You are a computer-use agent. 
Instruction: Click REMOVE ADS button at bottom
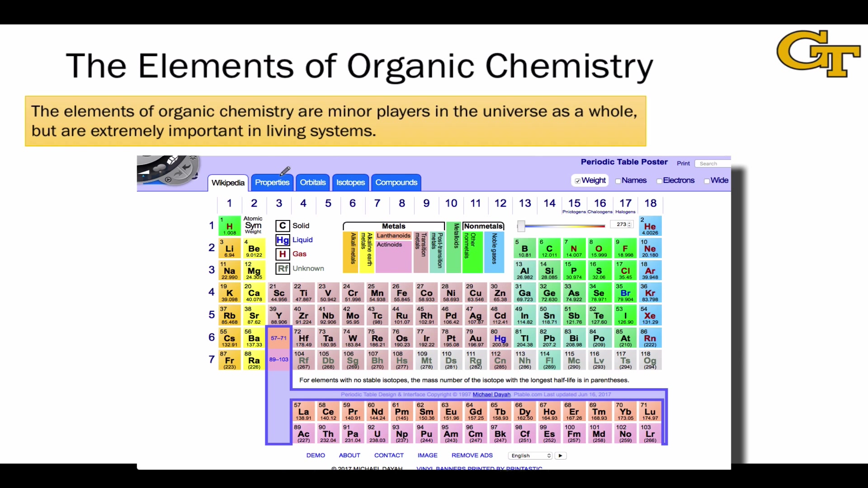click(x=472, y=455)
